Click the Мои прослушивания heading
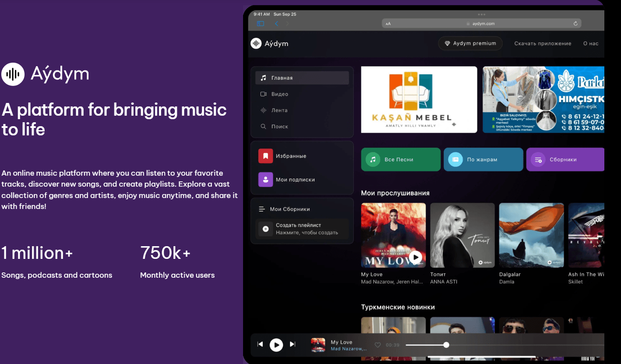 pos(395,193)
